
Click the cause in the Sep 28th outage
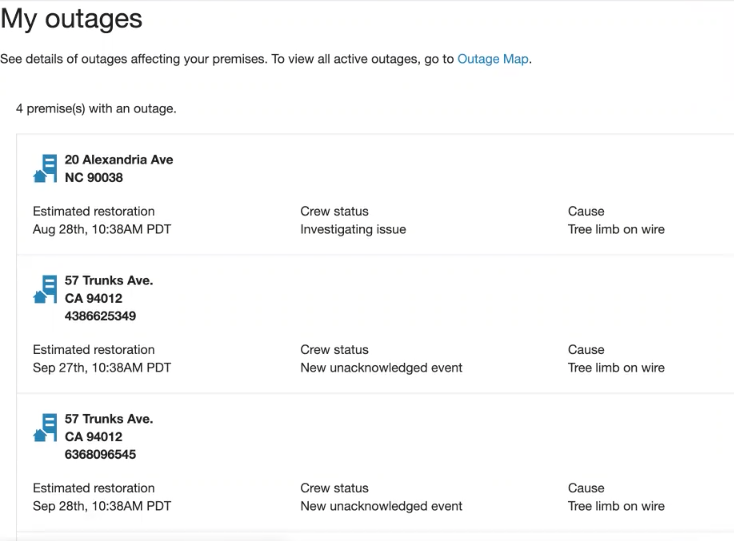tap(616, 506)
